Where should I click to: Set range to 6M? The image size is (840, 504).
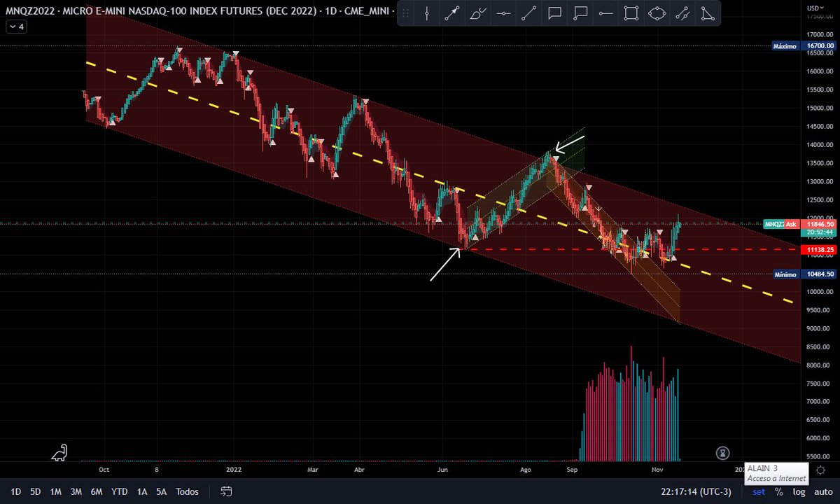(x=97, y=491)
